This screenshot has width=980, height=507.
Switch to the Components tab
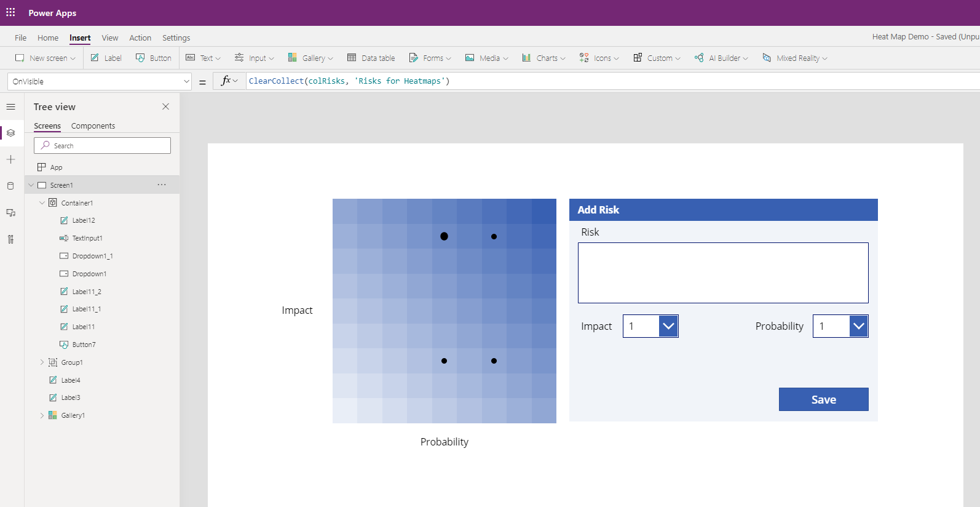click(x=93, y=126)
